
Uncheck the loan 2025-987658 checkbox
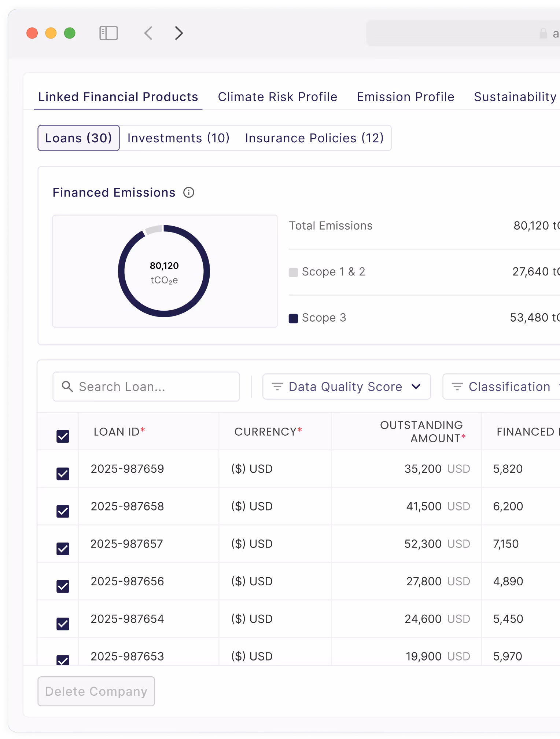(x=63, y=511)
